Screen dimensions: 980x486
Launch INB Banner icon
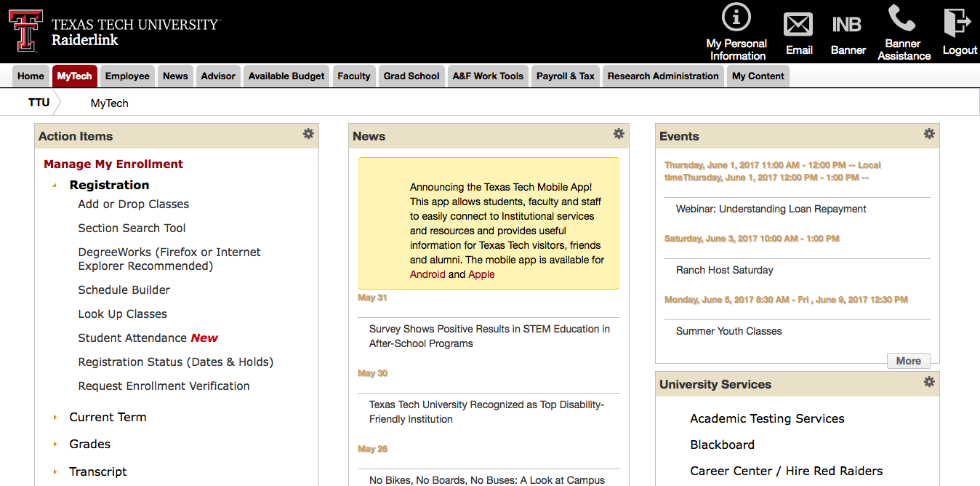(x=847, y=25)
